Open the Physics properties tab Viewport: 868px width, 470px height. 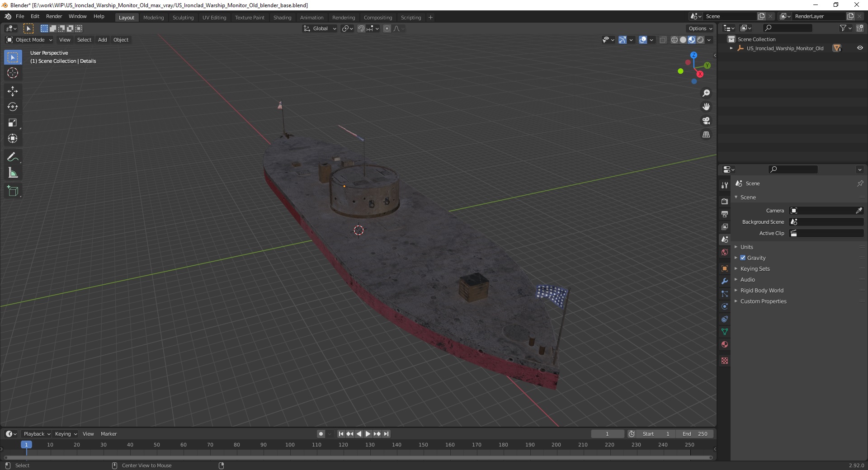tap(725, 306)
